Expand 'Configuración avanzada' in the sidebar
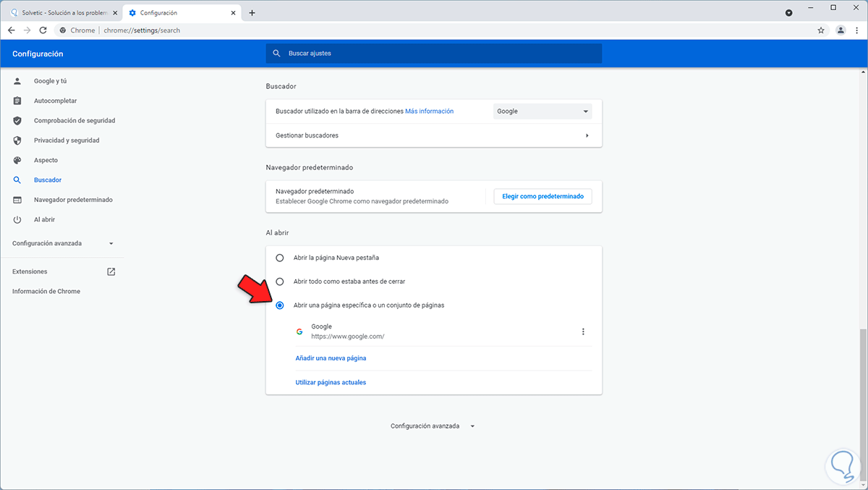 (63, 244)
